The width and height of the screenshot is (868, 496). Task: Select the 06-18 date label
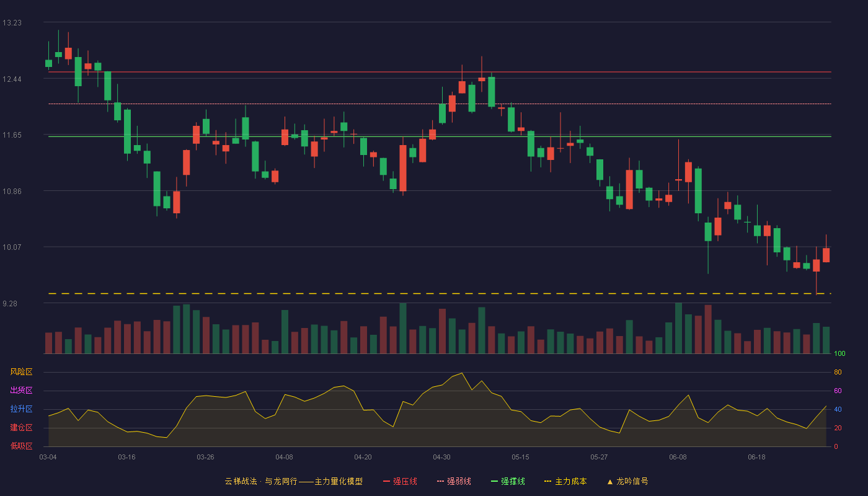click(756, 457)
